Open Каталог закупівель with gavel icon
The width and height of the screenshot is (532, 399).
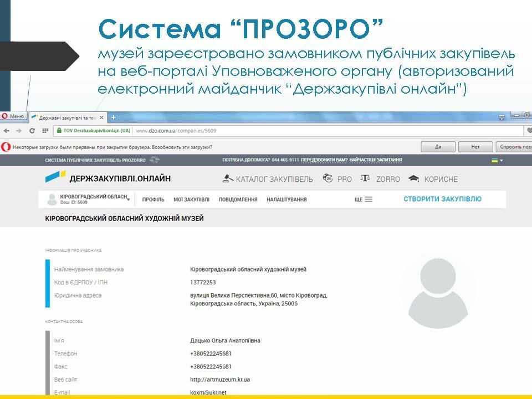pyautogui.click(x=268, y=179)
